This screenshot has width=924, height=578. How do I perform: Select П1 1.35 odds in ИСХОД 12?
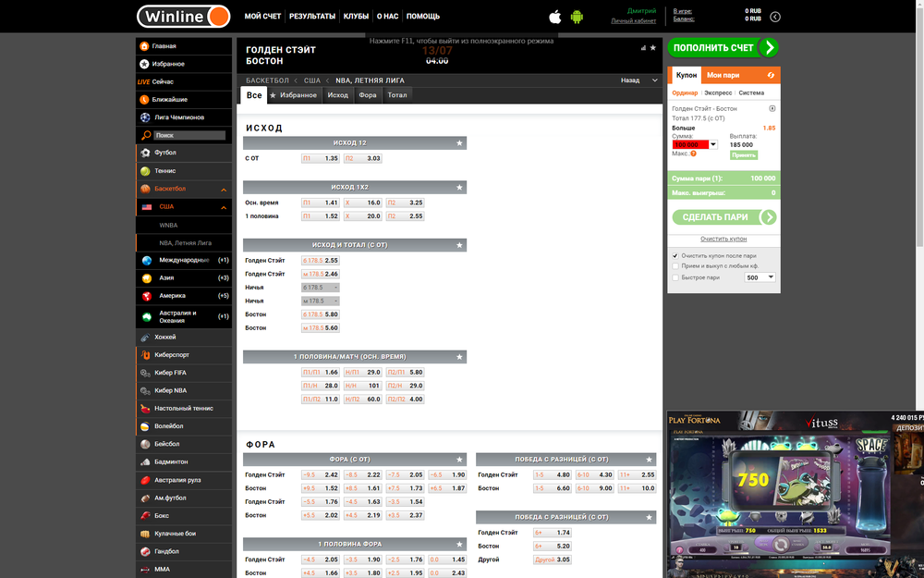coord(320,158)
